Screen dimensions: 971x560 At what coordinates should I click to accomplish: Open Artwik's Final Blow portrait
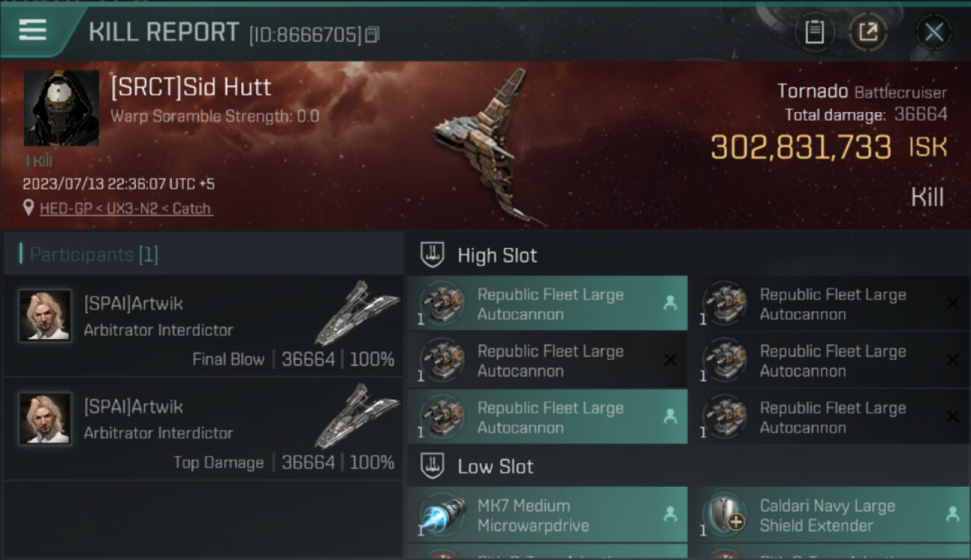(45, 316)
